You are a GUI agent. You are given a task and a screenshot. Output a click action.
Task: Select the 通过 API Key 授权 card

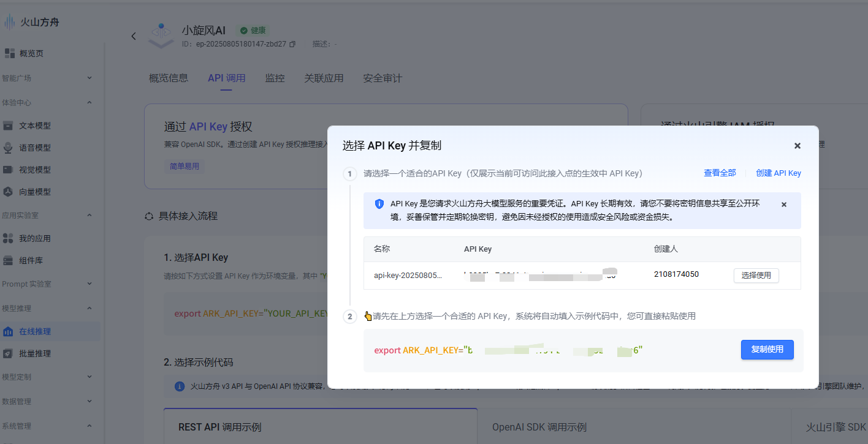pyautogui.click(x=386, y=146)
